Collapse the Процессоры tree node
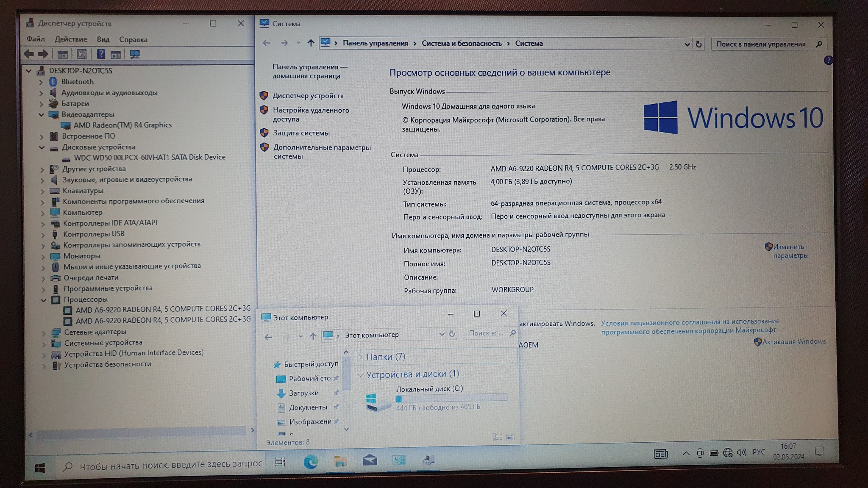The image size is (868, 488). click(x=43, y=300)
